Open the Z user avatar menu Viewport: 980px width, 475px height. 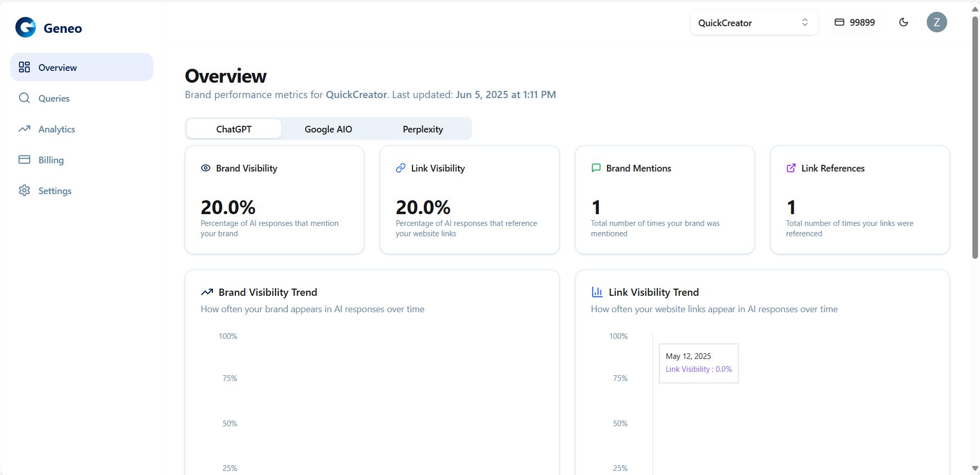[936, 22]
